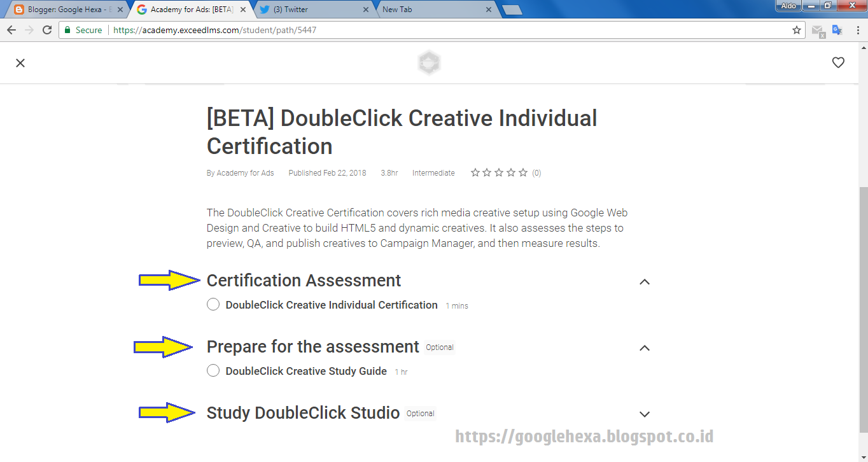Select DoubleClick Creative Individual Certification circle
The height and width of the screenshot is (462, 868).
[213, 305]
